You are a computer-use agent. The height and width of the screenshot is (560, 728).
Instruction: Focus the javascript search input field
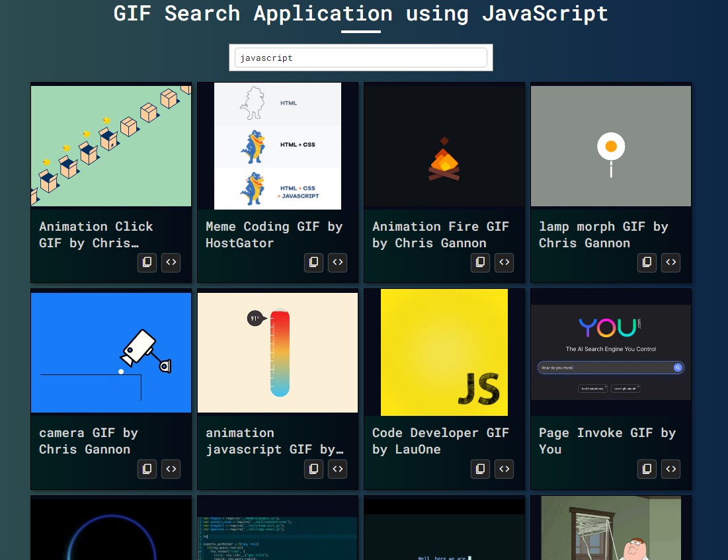click(x=361, y=58)
